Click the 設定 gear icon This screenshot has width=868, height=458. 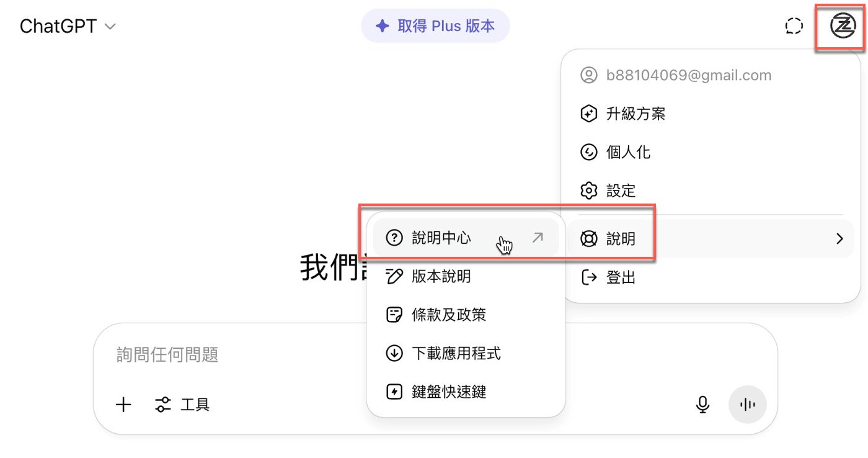click(x=588, y=191)
